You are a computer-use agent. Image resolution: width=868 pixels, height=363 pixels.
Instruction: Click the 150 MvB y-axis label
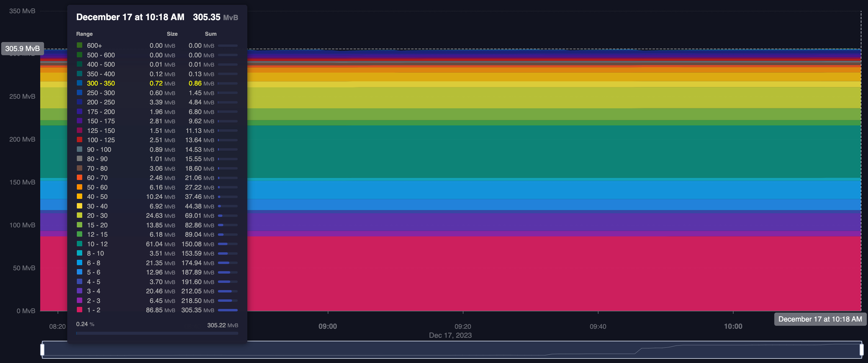[22, 182]
